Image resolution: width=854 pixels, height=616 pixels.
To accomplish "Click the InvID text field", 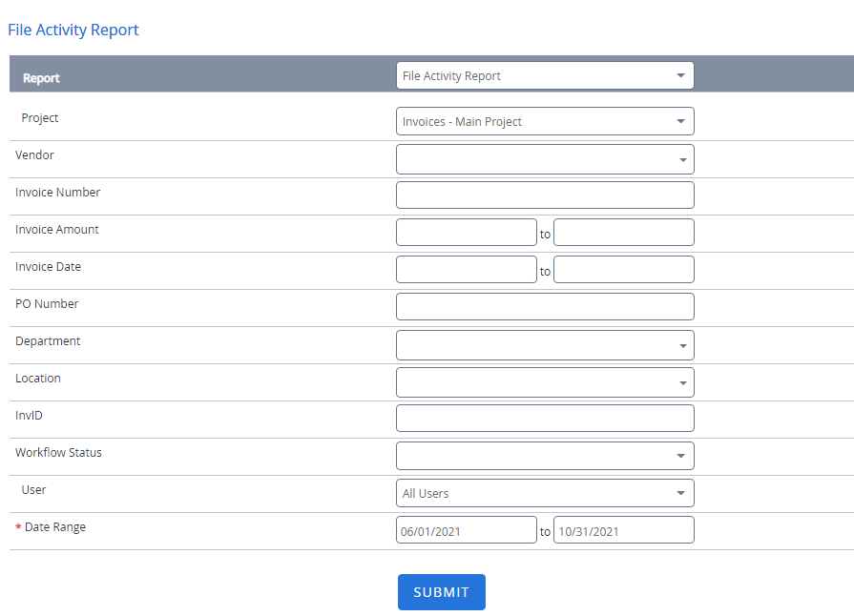I will [544, 419].
